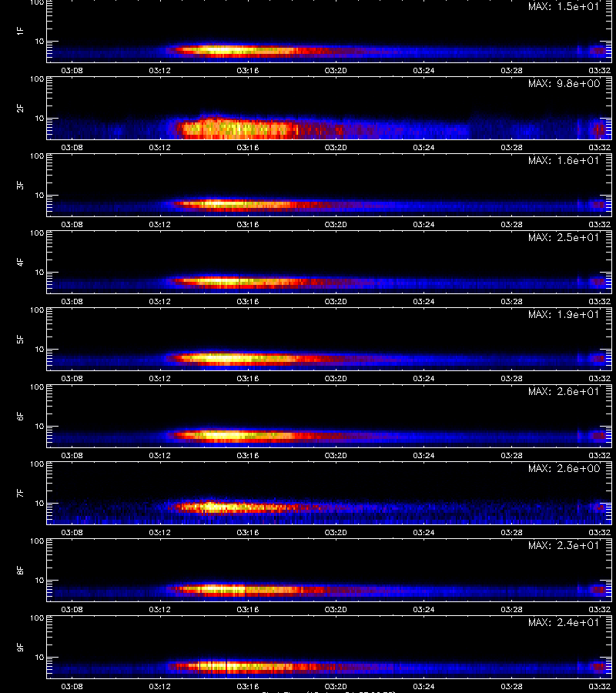Image resolution: width=616 pixels, height=693 pixels.
Task: Click the 3F panel axis label
Action: tap(20, 185)
